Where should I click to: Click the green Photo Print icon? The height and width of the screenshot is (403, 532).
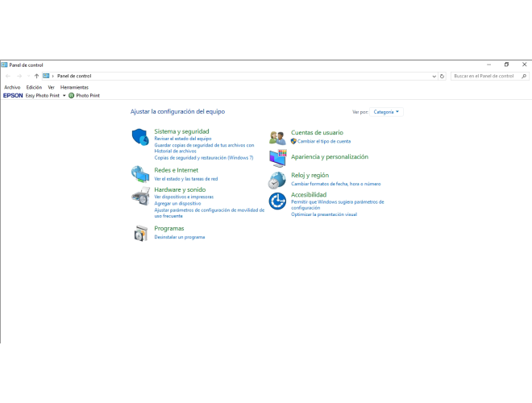point(71,95)
